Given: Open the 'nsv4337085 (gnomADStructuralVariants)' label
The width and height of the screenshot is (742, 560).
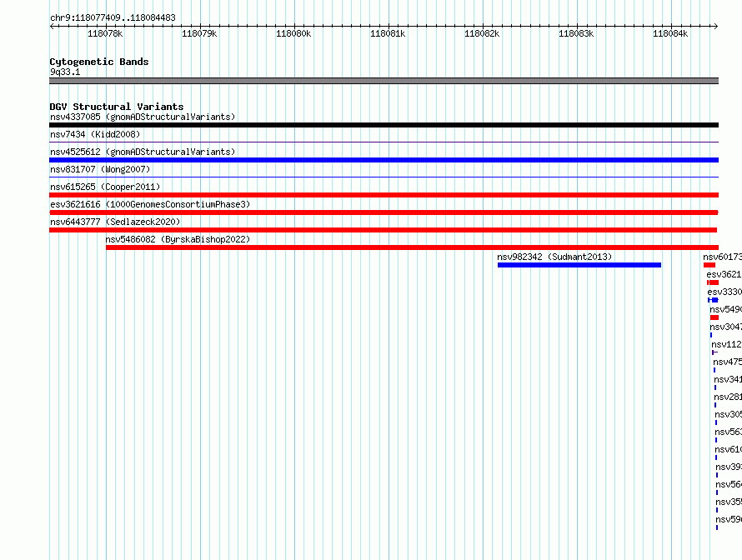Looking at the screenshot, I should (x=143, y=117).
